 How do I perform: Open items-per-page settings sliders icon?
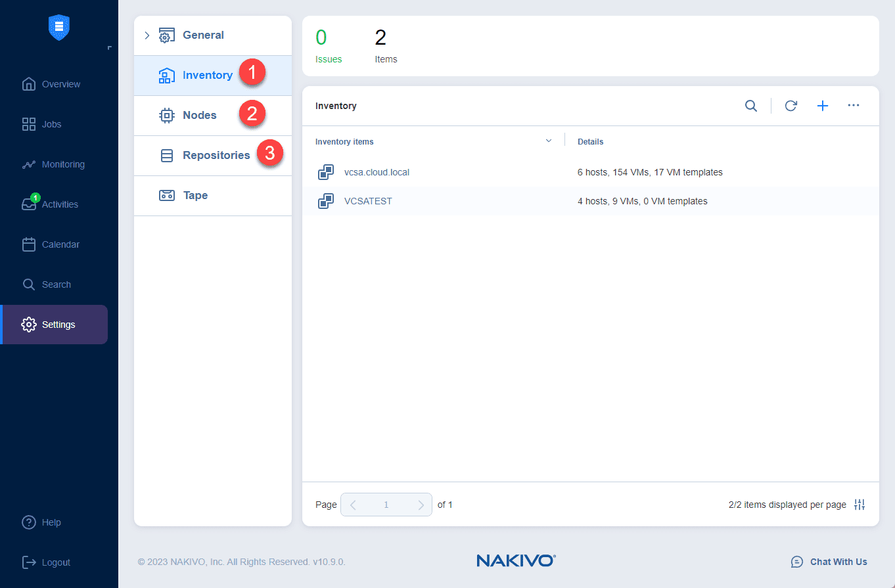pyautogui.click(x=860, y=505)
